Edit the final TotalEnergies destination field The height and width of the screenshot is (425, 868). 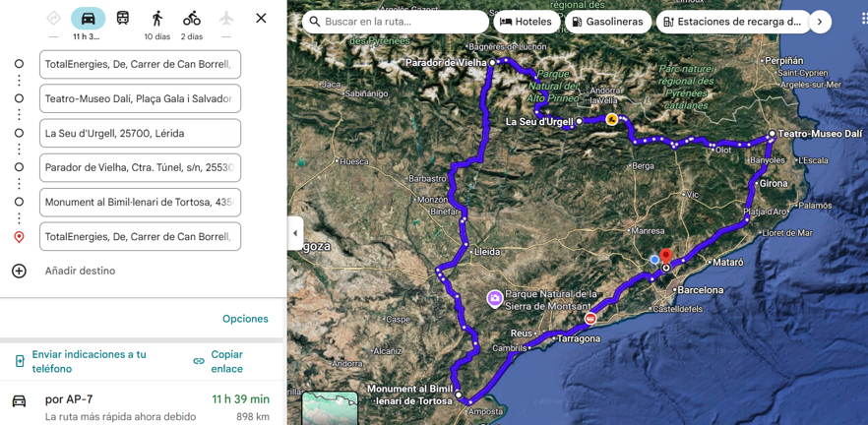140,237
